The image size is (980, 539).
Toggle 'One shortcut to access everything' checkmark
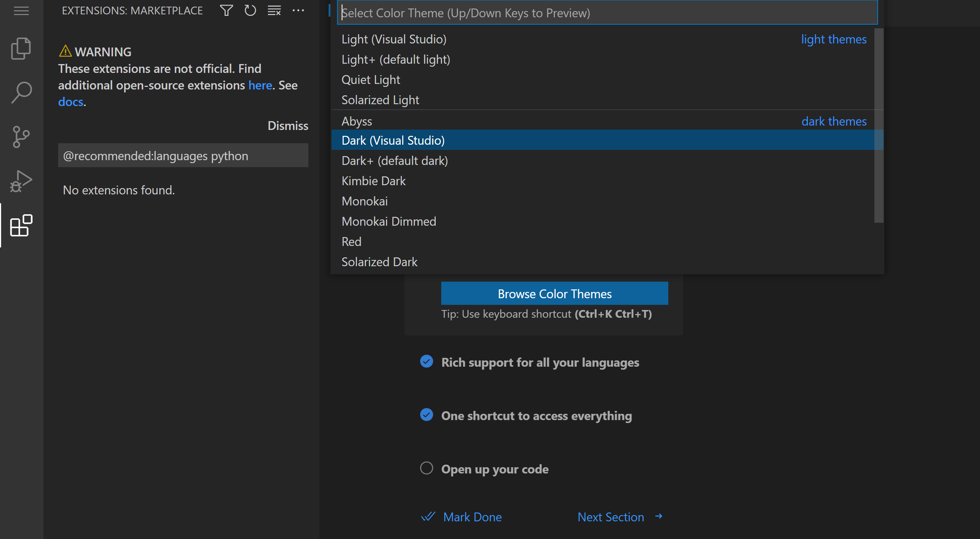(x=427, y=415)
